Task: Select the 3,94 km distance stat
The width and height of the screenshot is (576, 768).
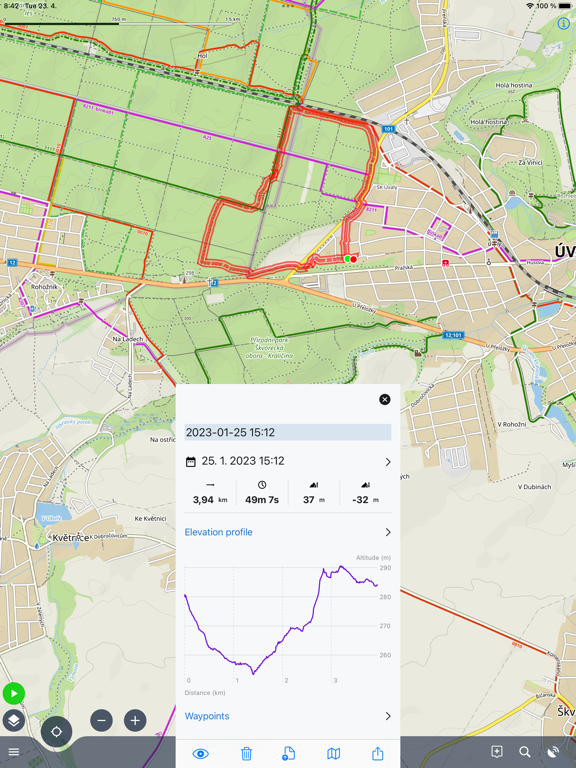Action: pos(210,494)
